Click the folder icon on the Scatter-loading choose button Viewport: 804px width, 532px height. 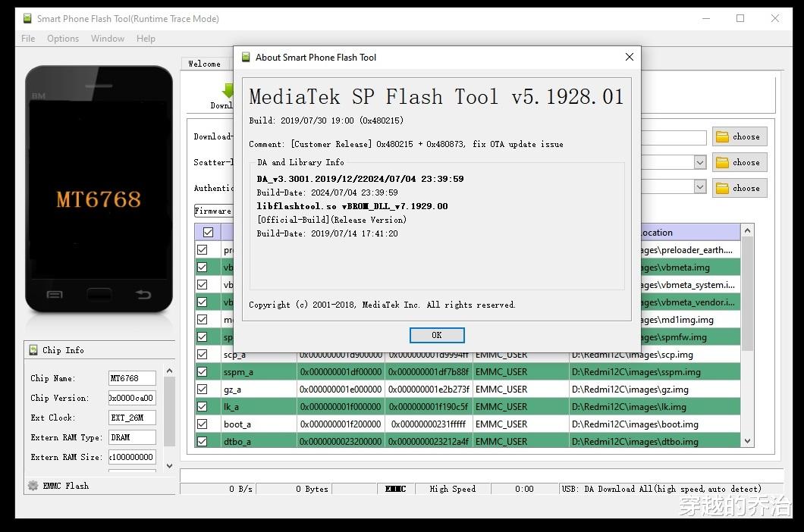coord(722,162)
